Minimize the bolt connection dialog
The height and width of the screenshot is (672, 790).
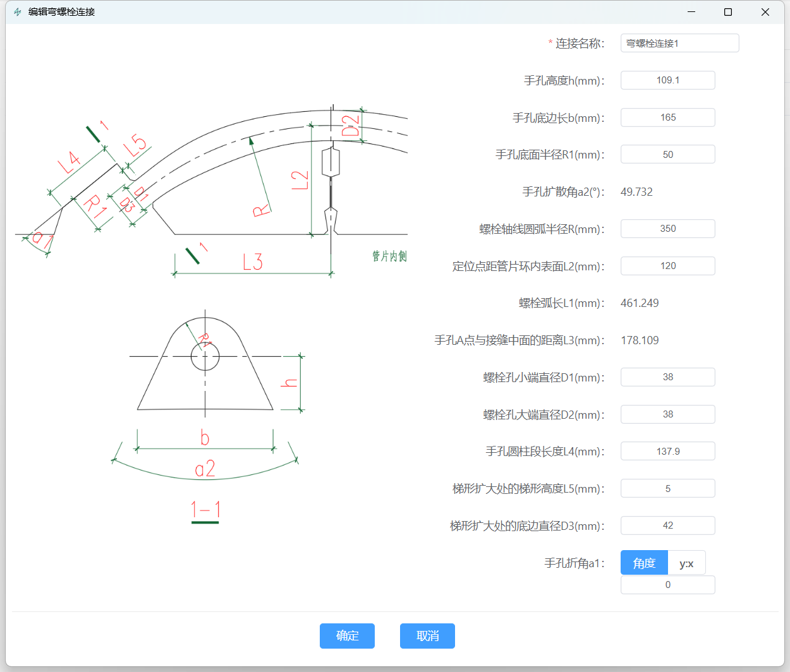coord(691,12)
